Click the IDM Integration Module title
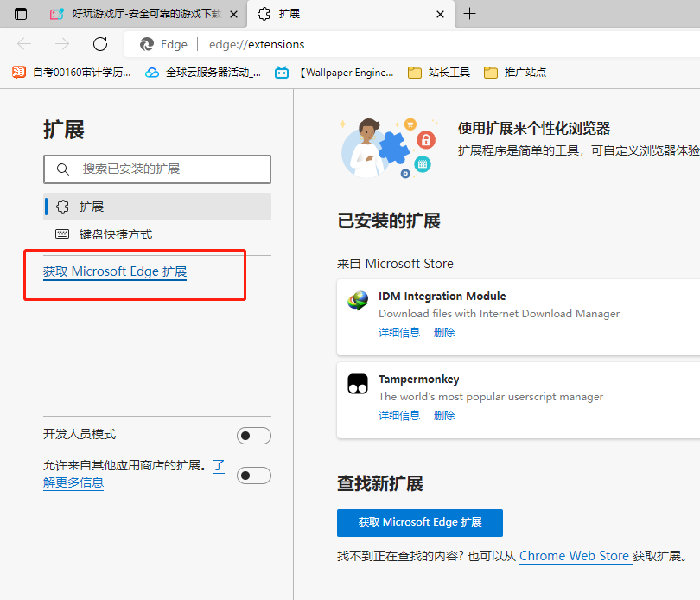This screenshot has width=700, height=600. (x=442, y=297)
